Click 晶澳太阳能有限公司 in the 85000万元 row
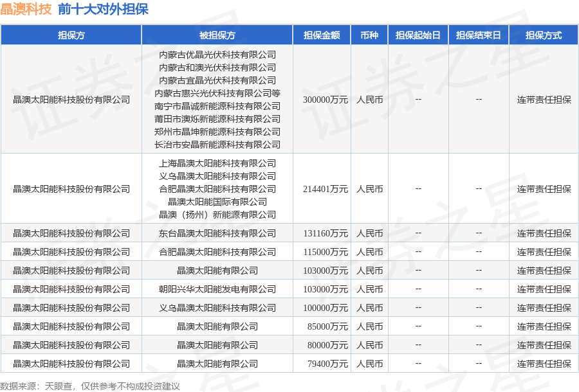This screenshot has width=579, height=392. point(217,326)
